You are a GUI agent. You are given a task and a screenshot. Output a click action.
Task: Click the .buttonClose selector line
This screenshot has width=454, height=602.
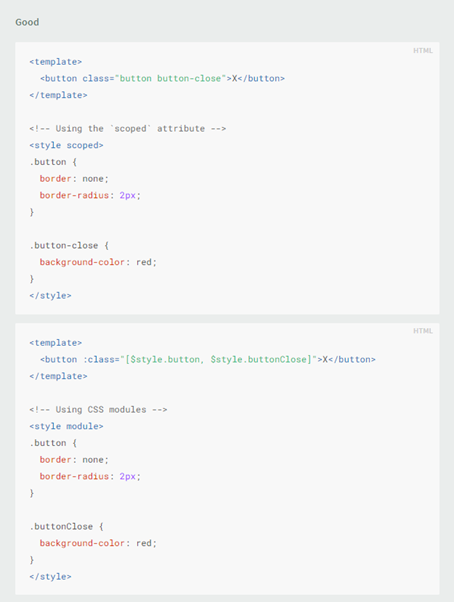point(66,526)
